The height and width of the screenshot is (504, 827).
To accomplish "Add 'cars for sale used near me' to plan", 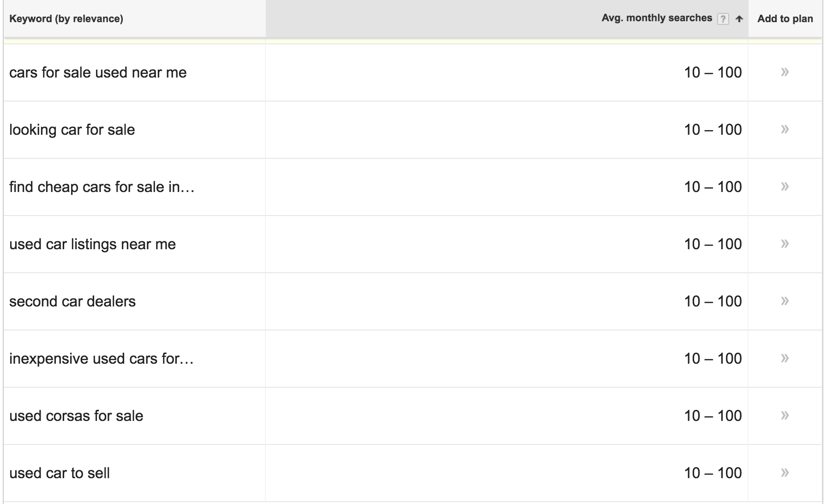I will [x=785, y=72].
